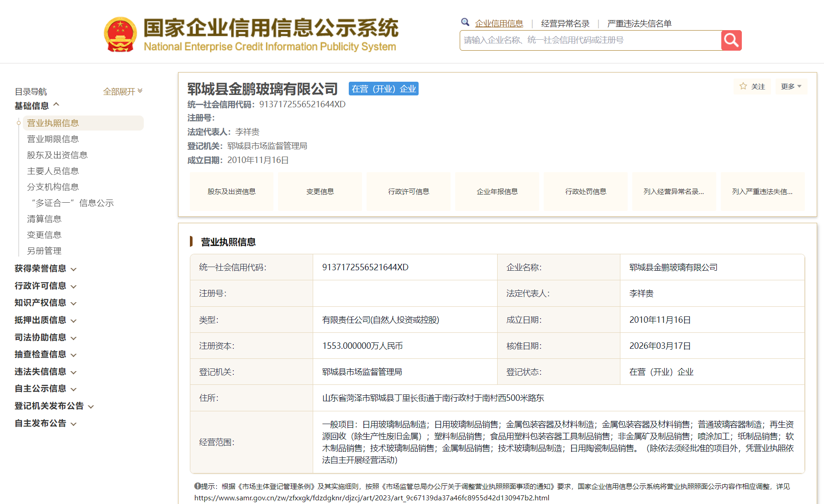Click the 营业执照信息 section heading
Screen dimensions: 824x504
(x=228, y=242)
